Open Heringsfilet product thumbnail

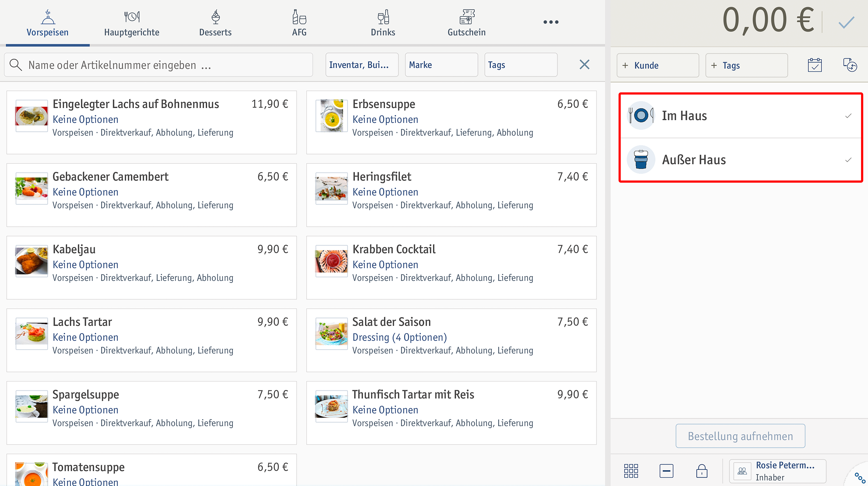click(x=331, y=188)
